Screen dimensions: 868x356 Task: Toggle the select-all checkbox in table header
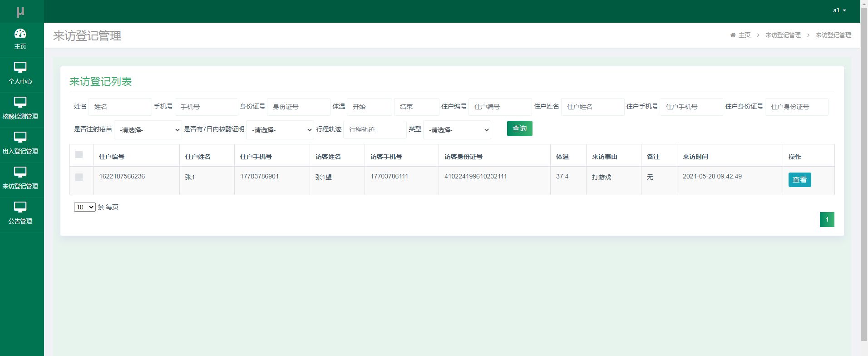[79, 154]
